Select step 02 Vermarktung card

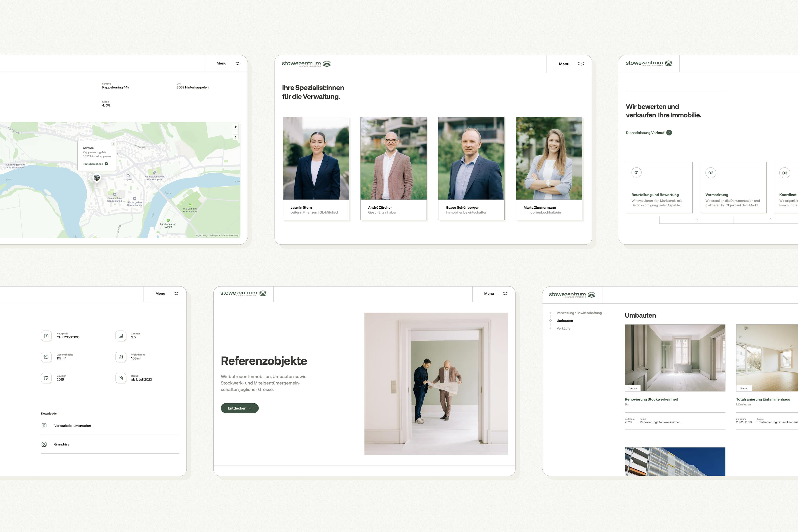[733, 187]
